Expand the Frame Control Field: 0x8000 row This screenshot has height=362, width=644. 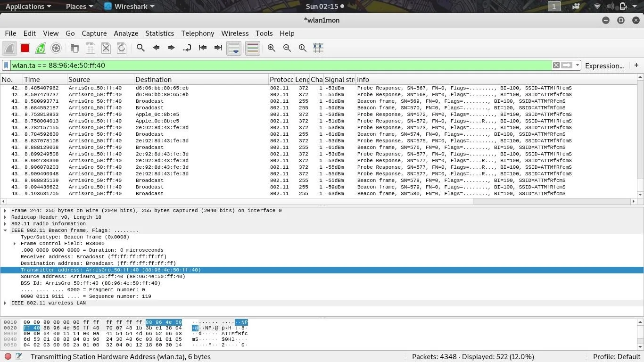[15, 244]
